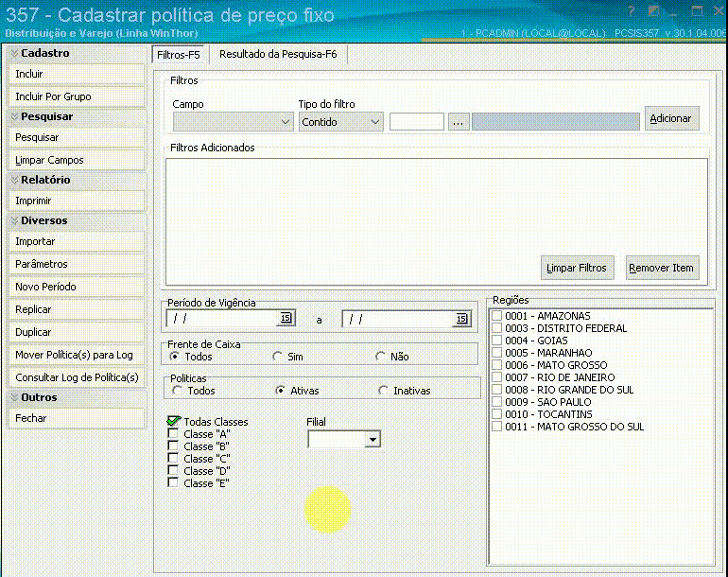Select Políticas Todos radio

tap(177, 391)
